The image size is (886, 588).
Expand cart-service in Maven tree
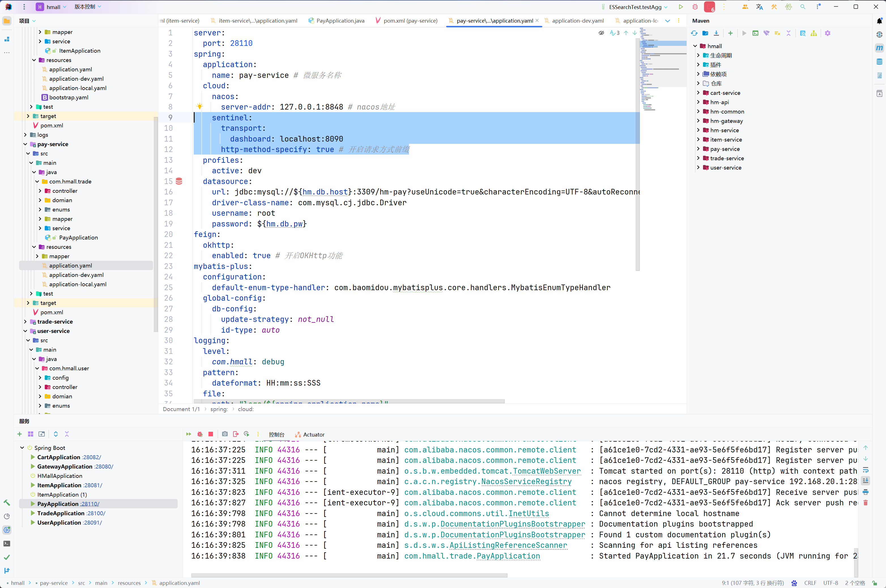pos(698,93)
